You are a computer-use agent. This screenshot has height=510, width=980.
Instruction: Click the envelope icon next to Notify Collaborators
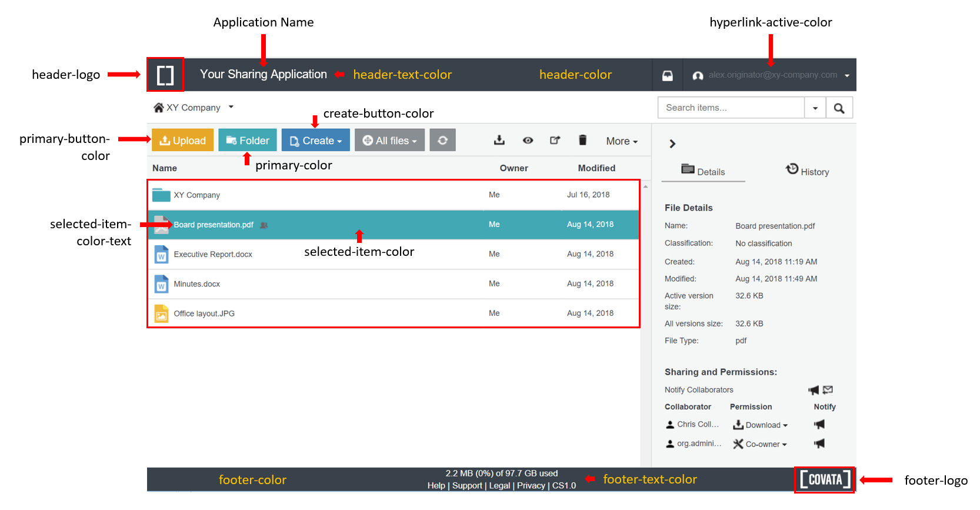828,389
